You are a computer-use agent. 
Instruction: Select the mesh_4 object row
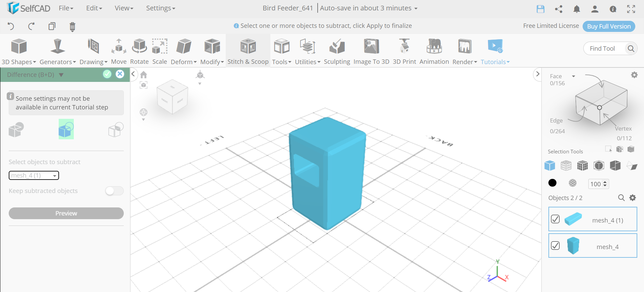coord(593,246)
